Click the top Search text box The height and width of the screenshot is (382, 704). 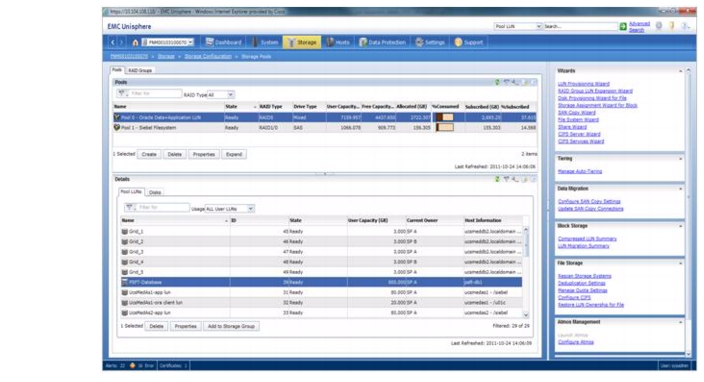click(x=581, y=26)
